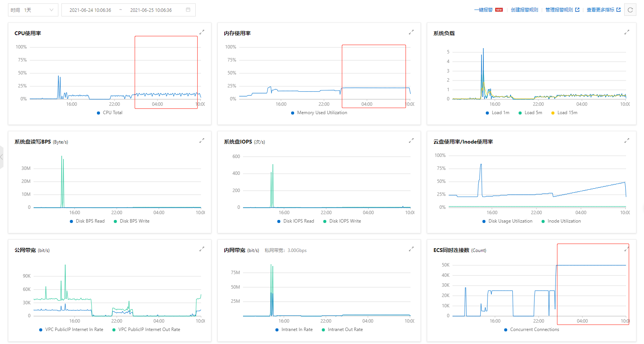Click the refresh button at top right
The width and height of the screenshot is (644, 344).
pos(630,10)
